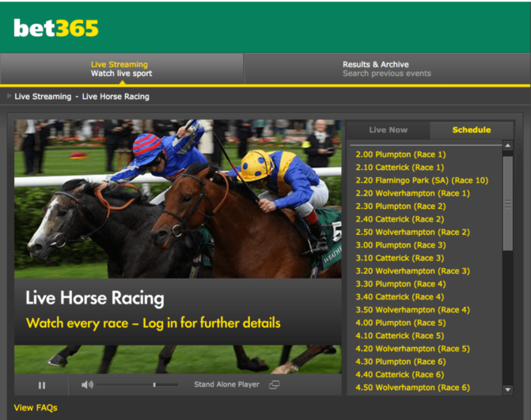Viewport: 531px width, 420px height.
Task: Click Watch every race log in banner text
Action: click(x=153, y=323)
